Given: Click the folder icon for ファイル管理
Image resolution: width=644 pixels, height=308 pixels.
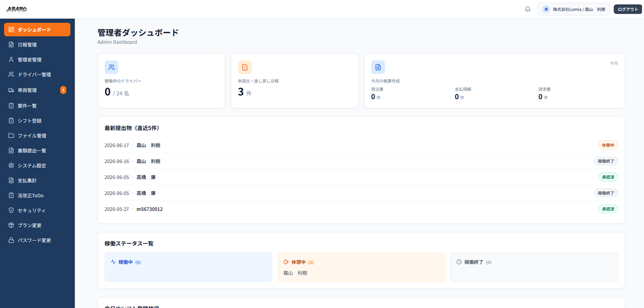Looking at the screenshot, I should (11, 136).
